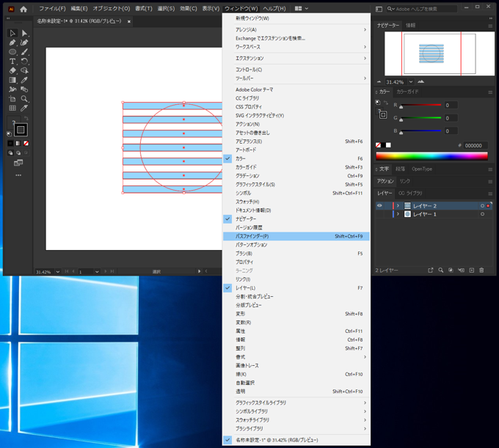Close the 名称未設定-1 document tab
The image size is (499, 448).
coord(129,21)
